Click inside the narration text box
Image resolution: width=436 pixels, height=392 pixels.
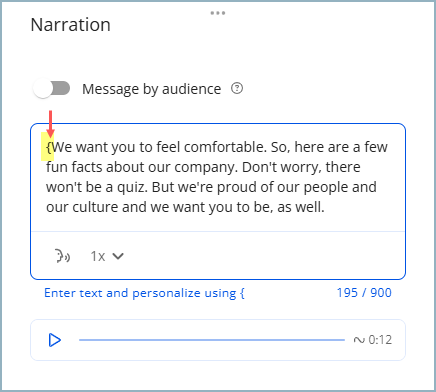click(218, 177)
